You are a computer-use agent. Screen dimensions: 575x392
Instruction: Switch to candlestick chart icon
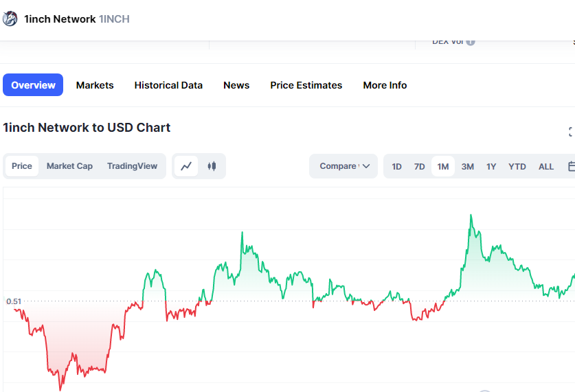click(x=212, y=166)
